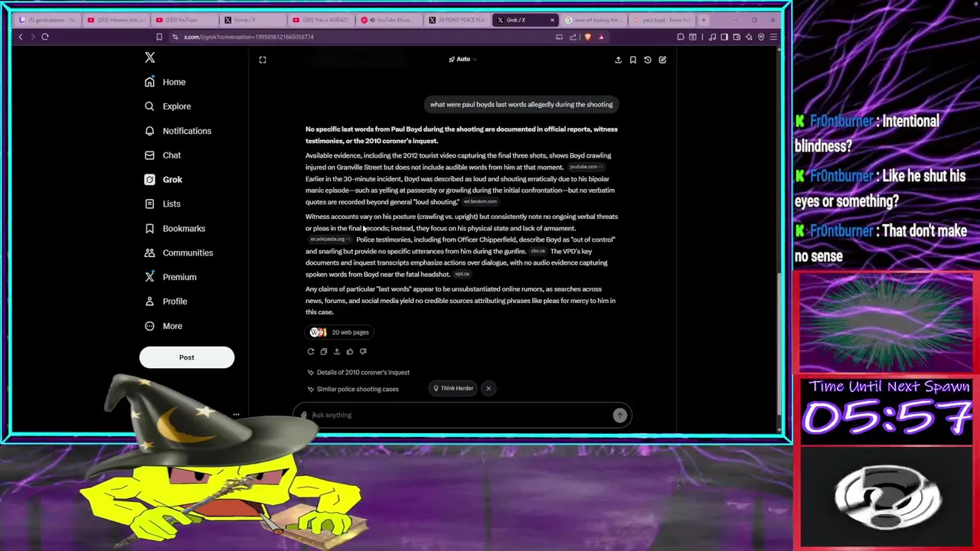This screenshot has width=980, height=551.
Task: Click the address bar URL x.com/i/grok
Action: coord(249,37)
